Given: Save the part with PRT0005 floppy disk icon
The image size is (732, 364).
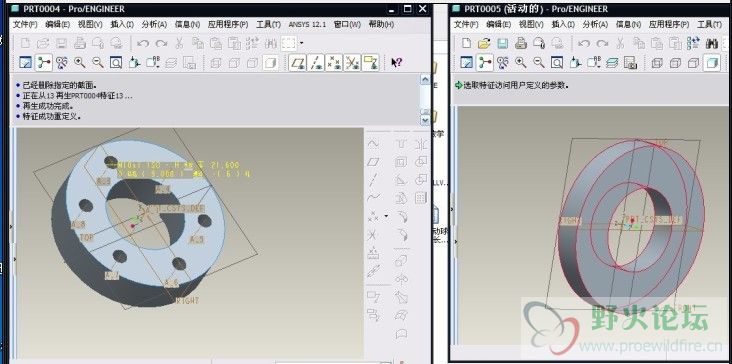Looking at the screenshot, I should tap(502, 44).
